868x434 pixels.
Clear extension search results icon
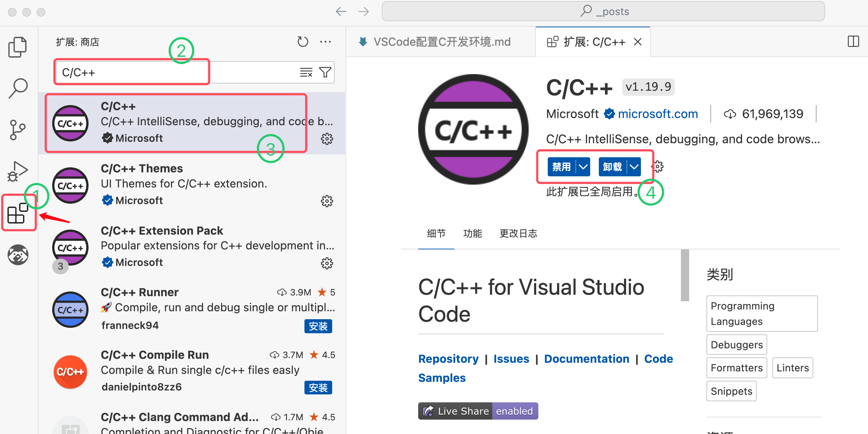tap(306, 72)
